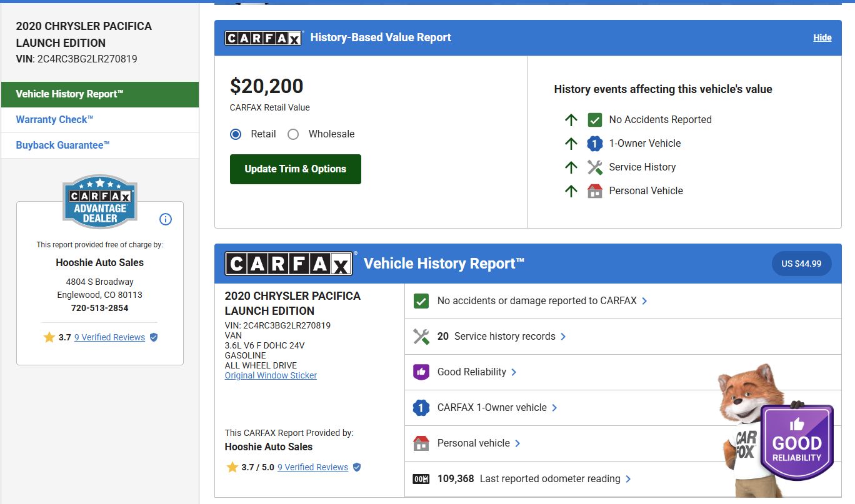Click the blue 1-Owner badge in history report

pyautogui.click(x=421, y=408)
